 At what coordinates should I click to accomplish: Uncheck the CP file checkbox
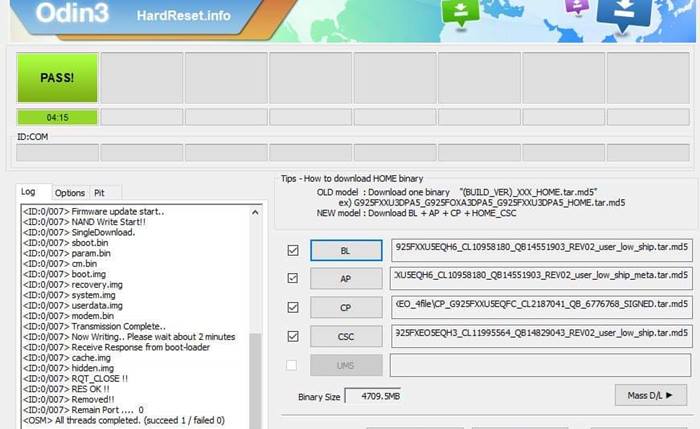coord(293,307)
